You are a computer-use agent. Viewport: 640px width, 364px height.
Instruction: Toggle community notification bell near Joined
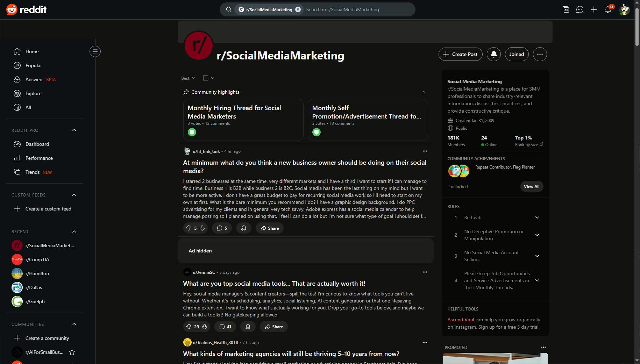tap(493, 54)
